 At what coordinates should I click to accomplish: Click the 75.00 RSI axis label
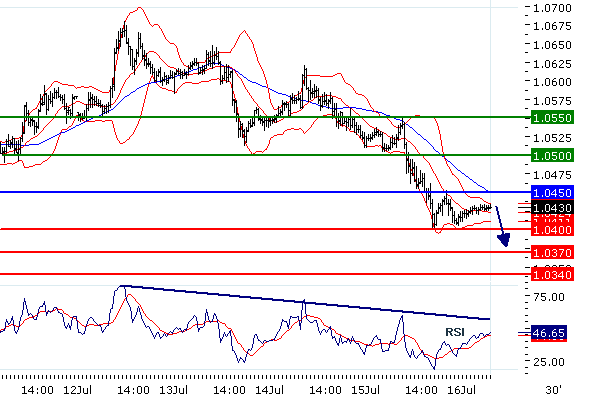pyautogui.click(x=549, y=297)
